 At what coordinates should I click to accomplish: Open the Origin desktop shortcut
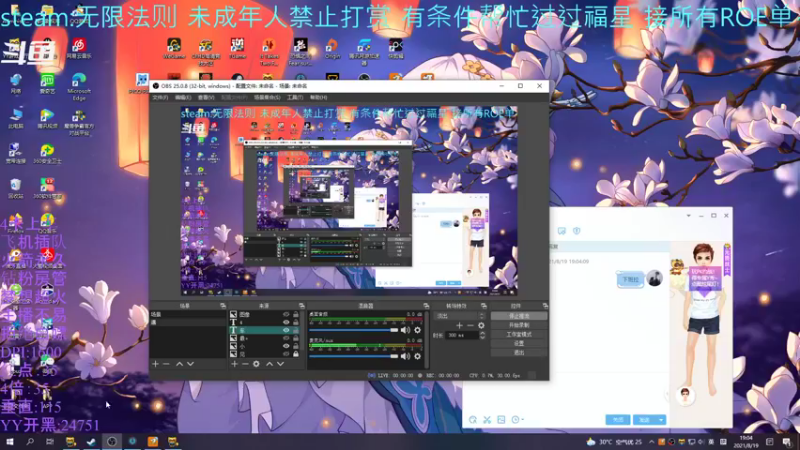tap(332, 49)
